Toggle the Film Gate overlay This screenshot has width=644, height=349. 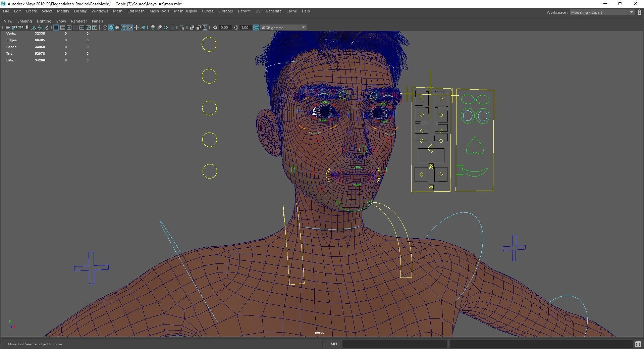tap(63, 28)
